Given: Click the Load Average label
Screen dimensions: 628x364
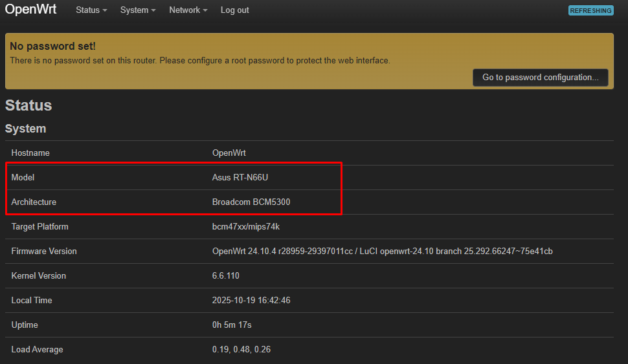Looking at the screenshot, I should pos(38,349).
